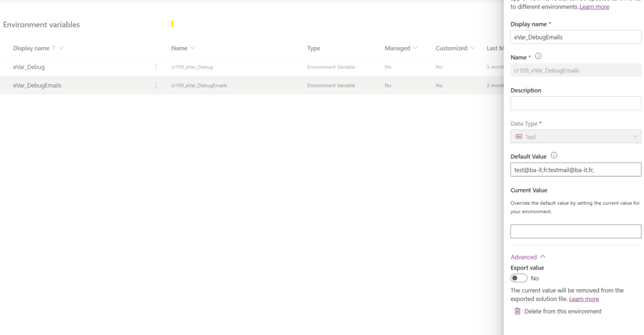Click the info icon beside Default Value
This screenshot has height=335, width=644.
(x=554, y=156)
